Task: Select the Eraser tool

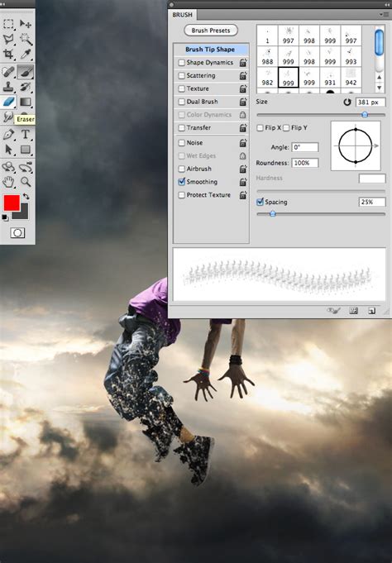Action: (8, 102)
